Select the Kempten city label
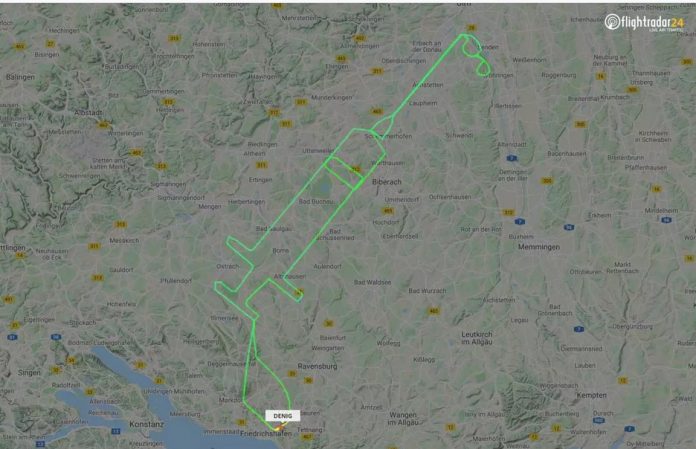The width and height of the screenshot is (696, 449). click(x=592, y=395)
